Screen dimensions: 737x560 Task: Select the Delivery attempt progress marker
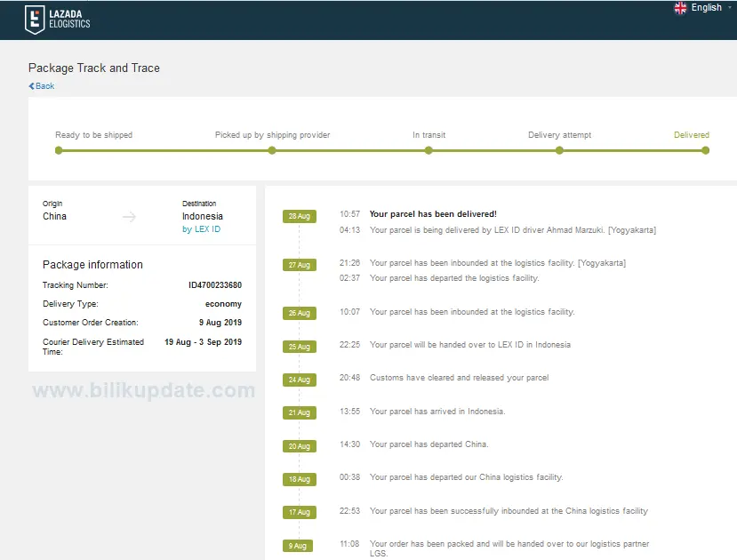559,150
